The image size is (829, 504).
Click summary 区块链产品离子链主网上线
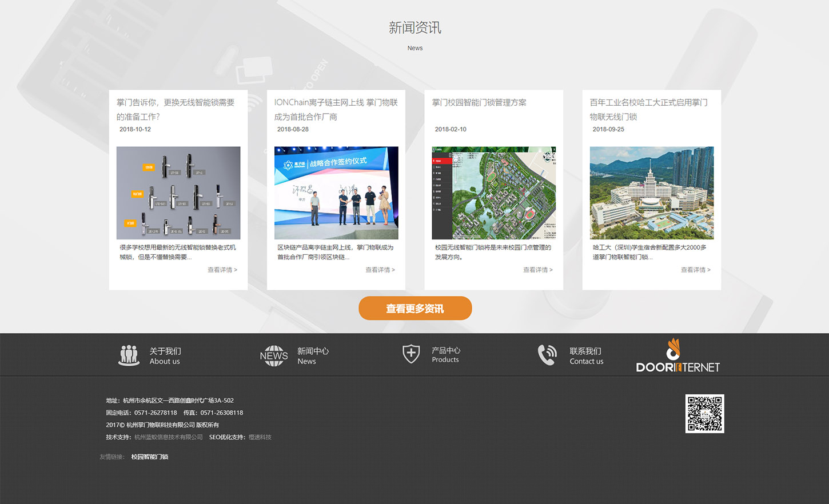click(x=336, y=252)
